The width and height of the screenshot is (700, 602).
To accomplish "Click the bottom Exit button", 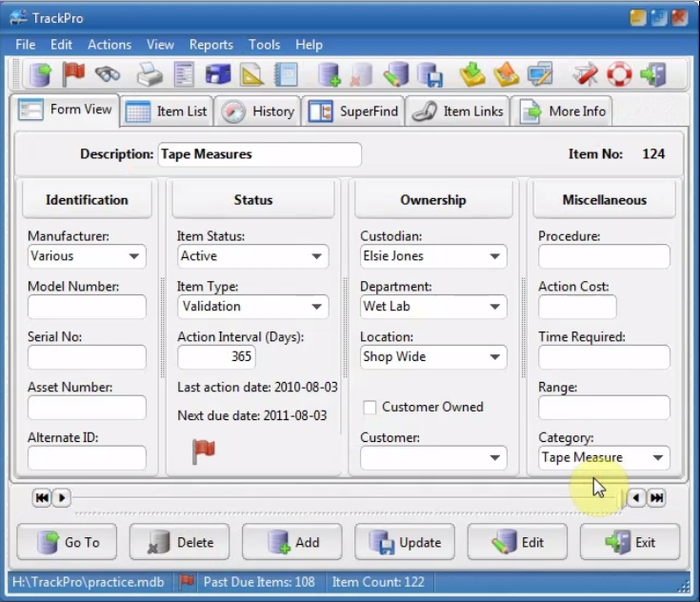I will click(x=630, y=542).
